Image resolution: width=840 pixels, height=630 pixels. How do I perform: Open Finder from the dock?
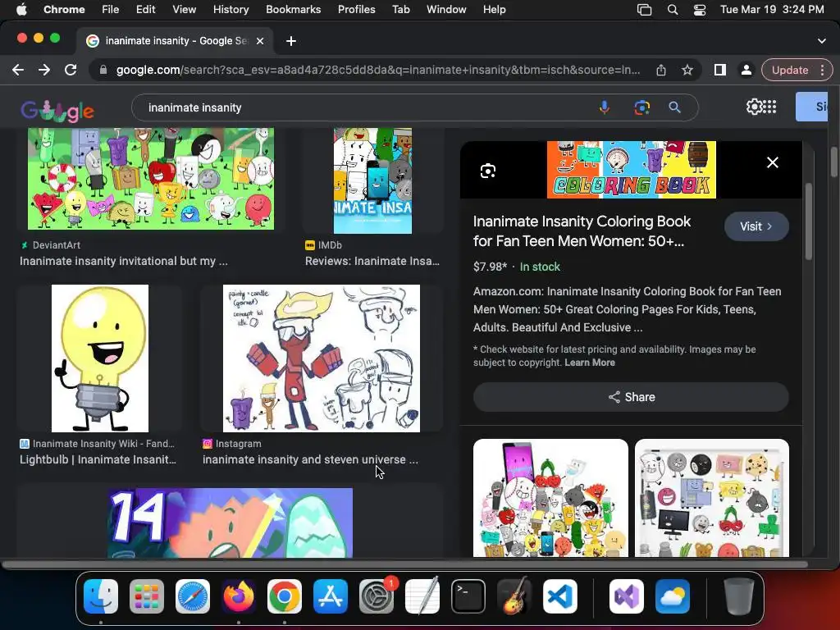[x=101, y=596]
